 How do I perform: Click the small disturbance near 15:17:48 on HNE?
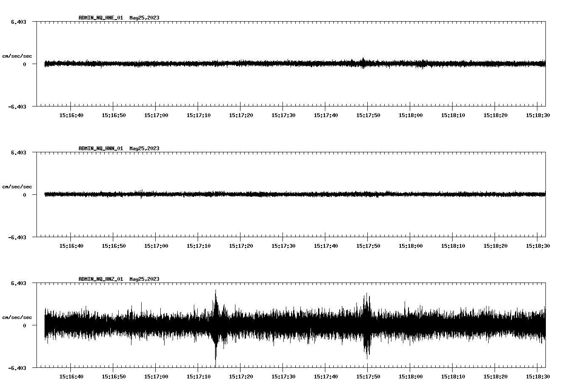point(364,63)
